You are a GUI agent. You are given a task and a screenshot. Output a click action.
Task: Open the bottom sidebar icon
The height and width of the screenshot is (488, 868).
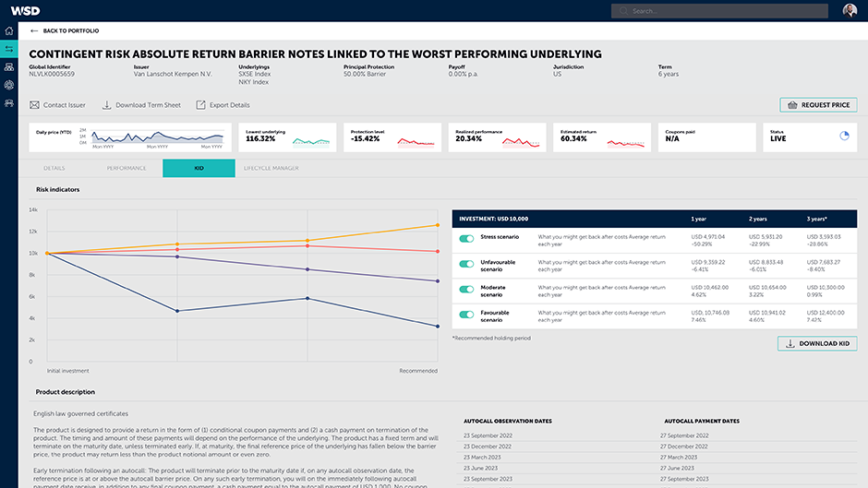(x=9, y=103)
